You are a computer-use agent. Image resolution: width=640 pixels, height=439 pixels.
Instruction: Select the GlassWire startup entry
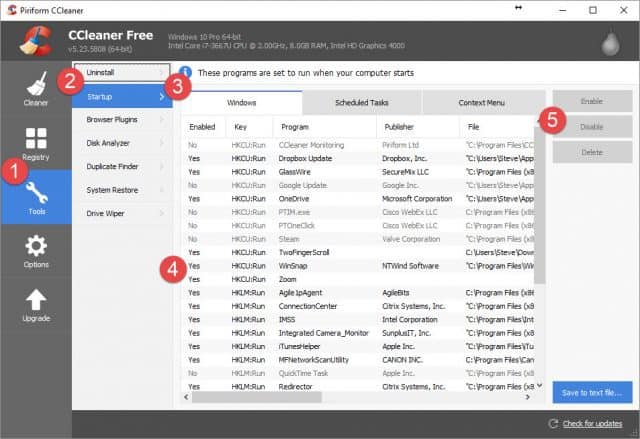tap(358, 172)
